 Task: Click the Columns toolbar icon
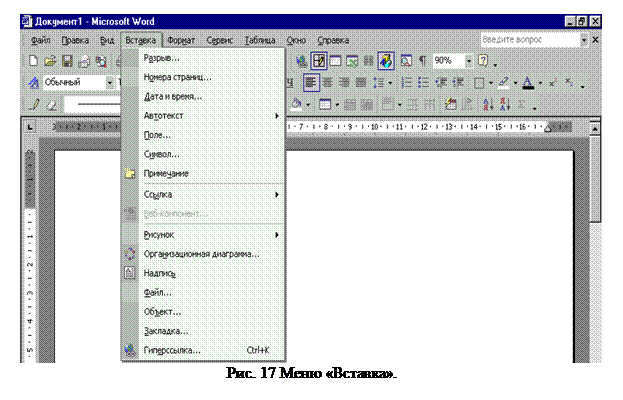[x=369, y=61]
